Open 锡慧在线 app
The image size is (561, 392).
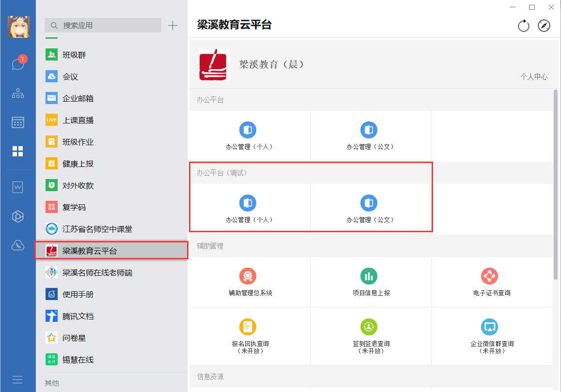tap(111, 360)
